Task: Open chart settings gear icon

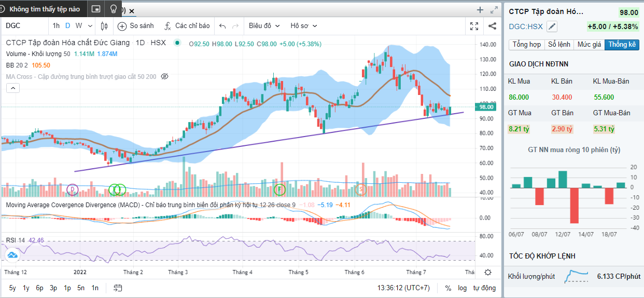Action: pos(488,272)
